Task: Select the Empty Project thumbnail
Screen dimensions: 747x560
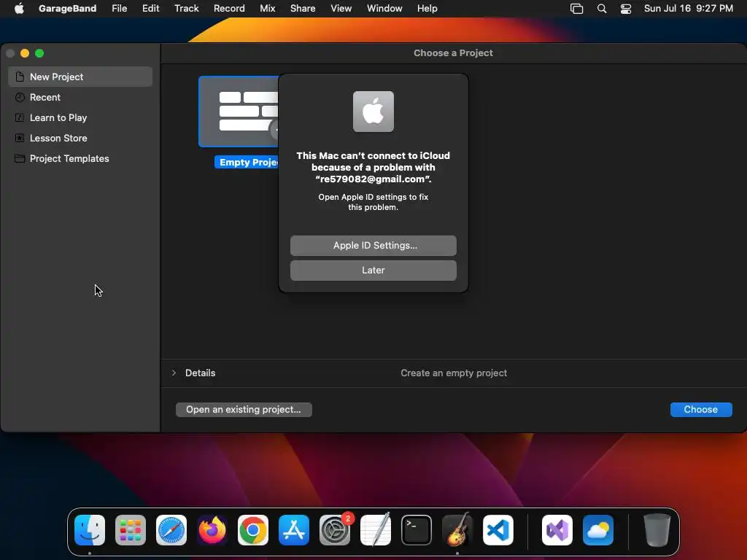Action: [x=239, y=112]
